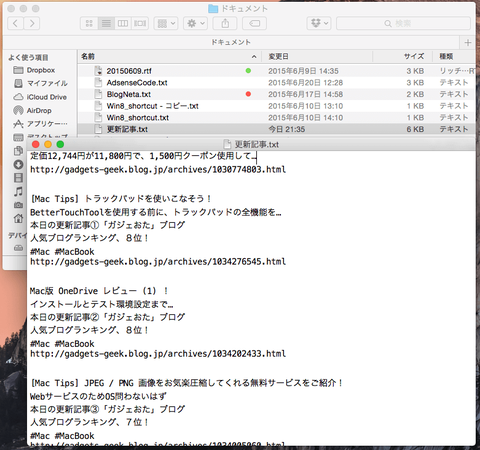
Task: Click the line 人気ブログランキング、7位！
Action: [89, 422]
